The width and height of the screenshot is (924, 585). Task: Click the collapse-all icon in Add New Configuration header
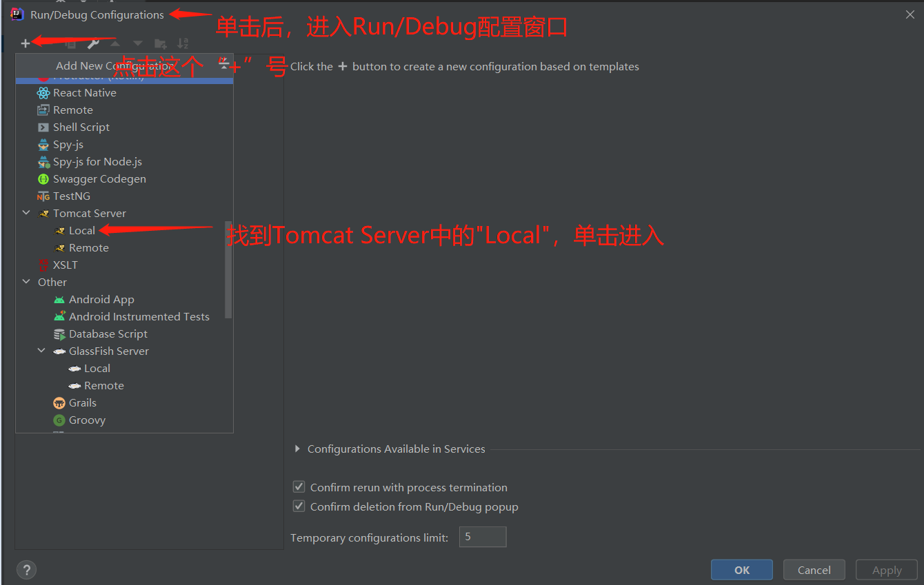pyautogui.click(x=224, y=65)
